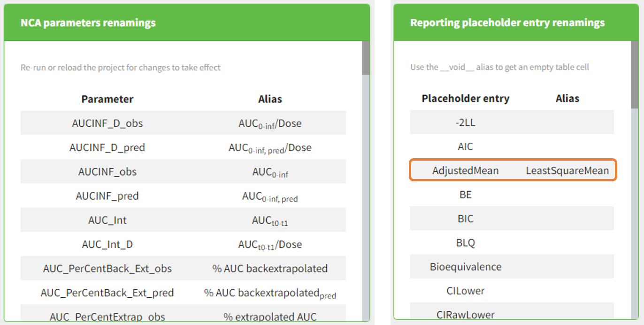Select the AUCINF_pred parameter entry
The height and width of the screenshot is (325, 644).
(107, 196)
